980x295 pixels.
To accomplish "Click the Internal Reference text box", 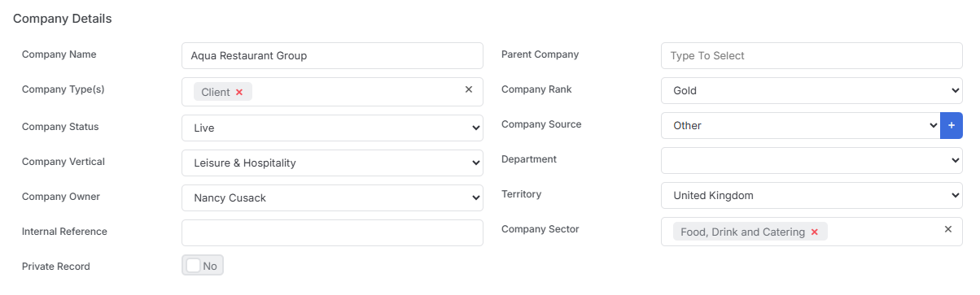I will pos(332,232).
